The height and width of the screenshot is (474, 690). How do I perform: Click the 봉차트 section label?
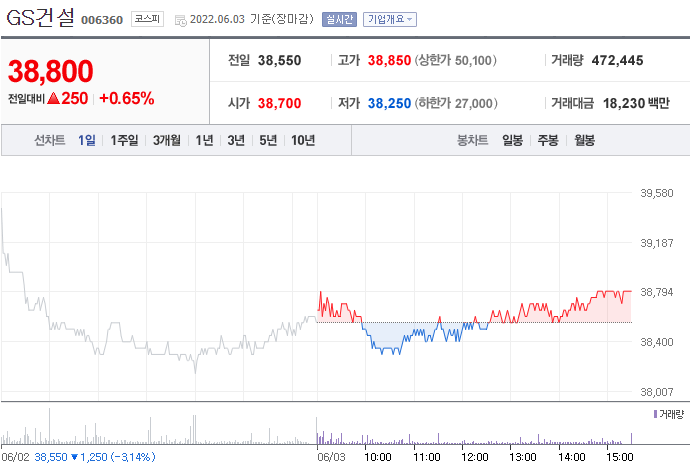tap(473, 140)
